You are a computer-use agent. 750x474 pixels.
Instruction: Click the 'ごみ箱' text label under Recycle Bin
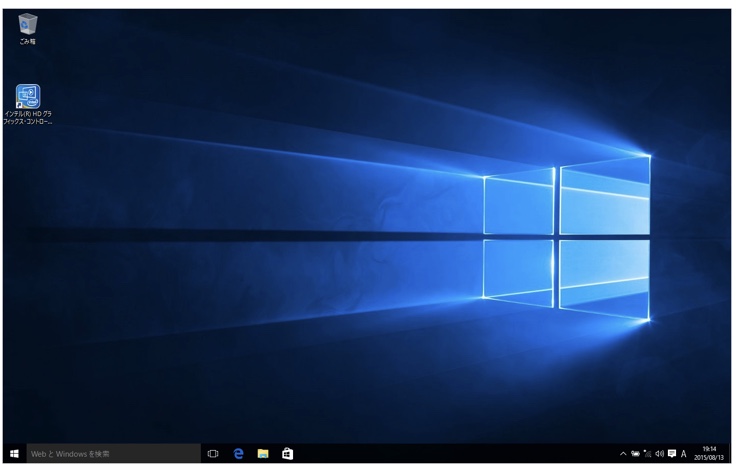tap(27, 42)
